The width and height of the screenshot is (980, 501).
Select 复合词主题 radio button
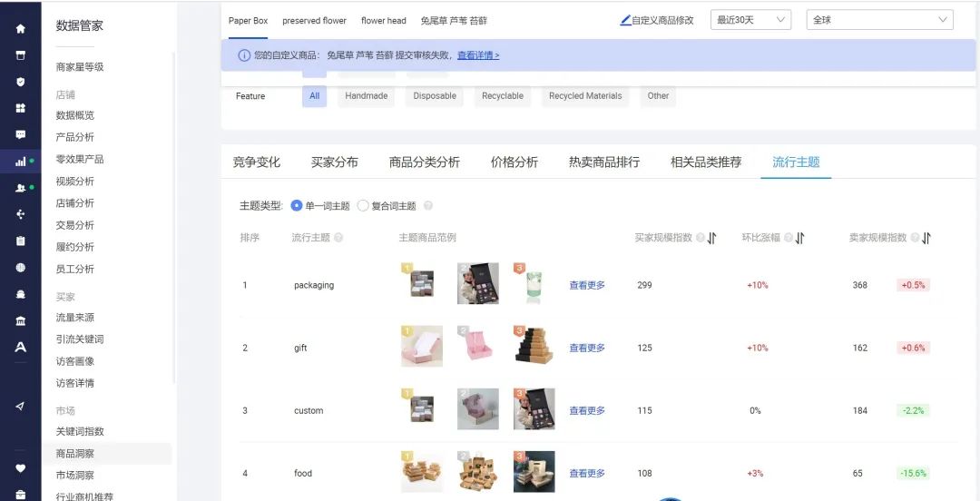coord(362,206)
